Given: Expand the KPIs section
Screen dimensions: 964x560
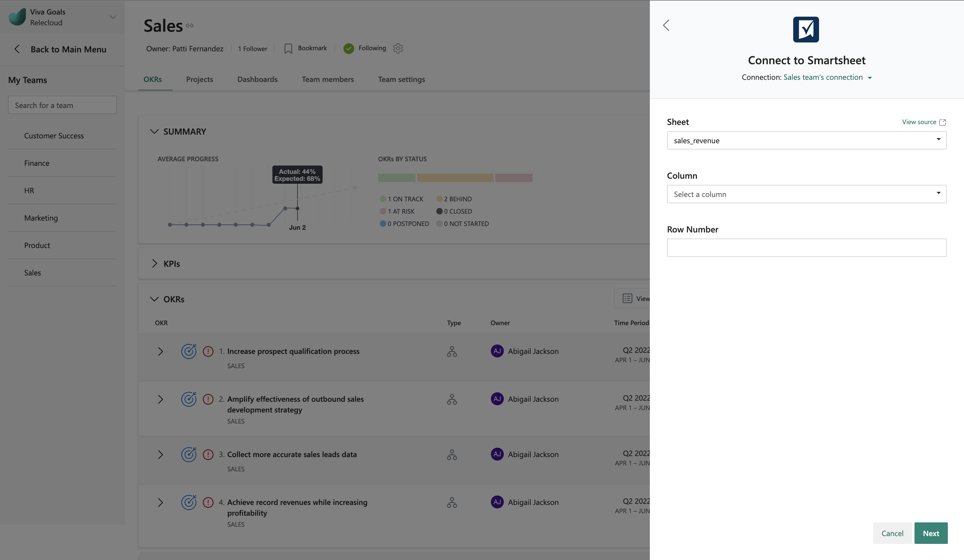Looking at the screenshot, I should [154, 263].
